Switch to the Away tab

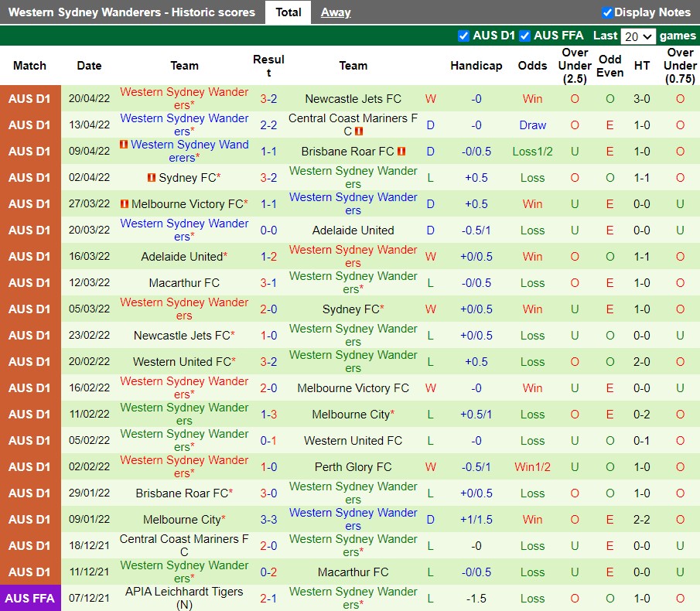point(336,12)
